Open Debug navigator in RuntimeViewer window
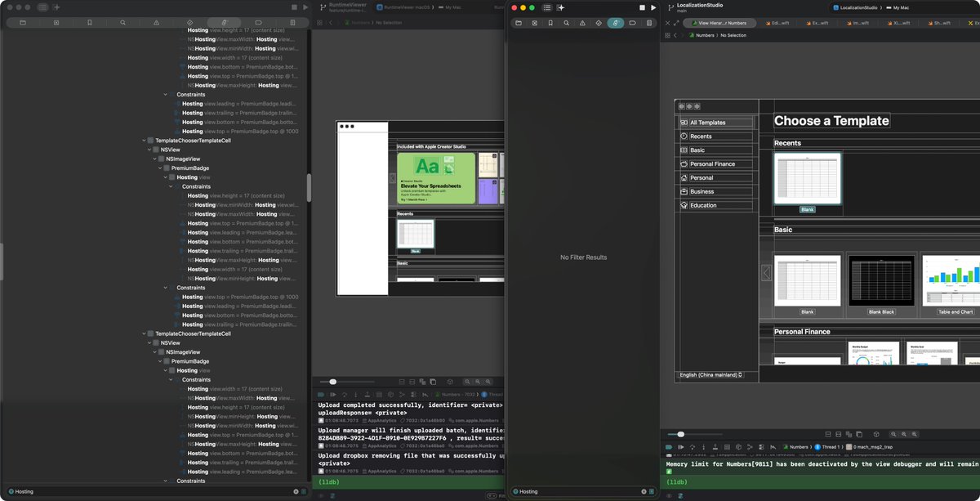This screenshot has height=501, width=980. pyautogui.click(x=224, y=23)
